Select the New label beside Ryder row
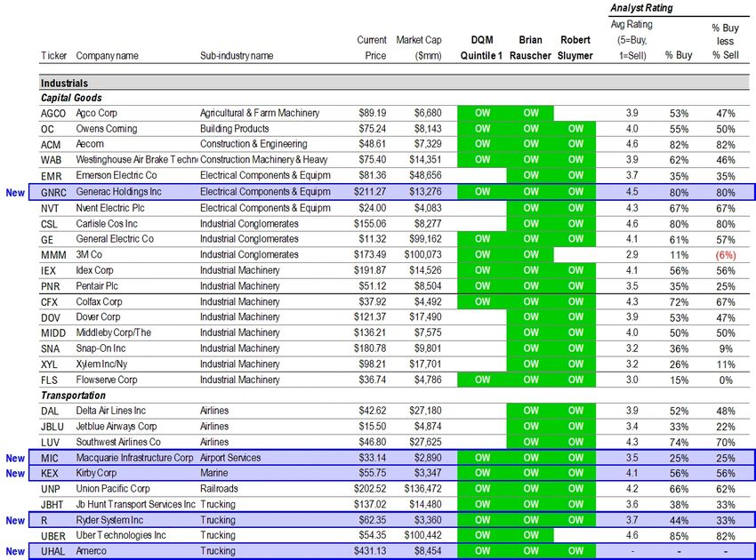Screen dimensions: 756x560 click(15, 521)
